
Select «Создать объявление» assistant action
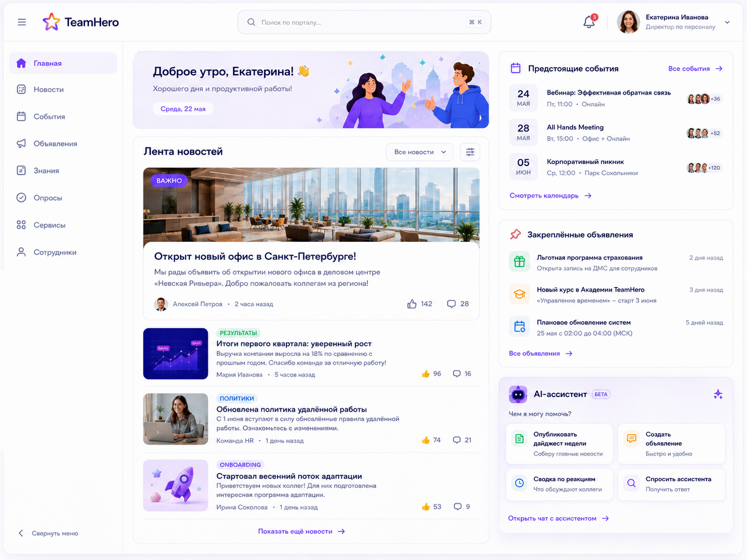(x=672, y=444)
